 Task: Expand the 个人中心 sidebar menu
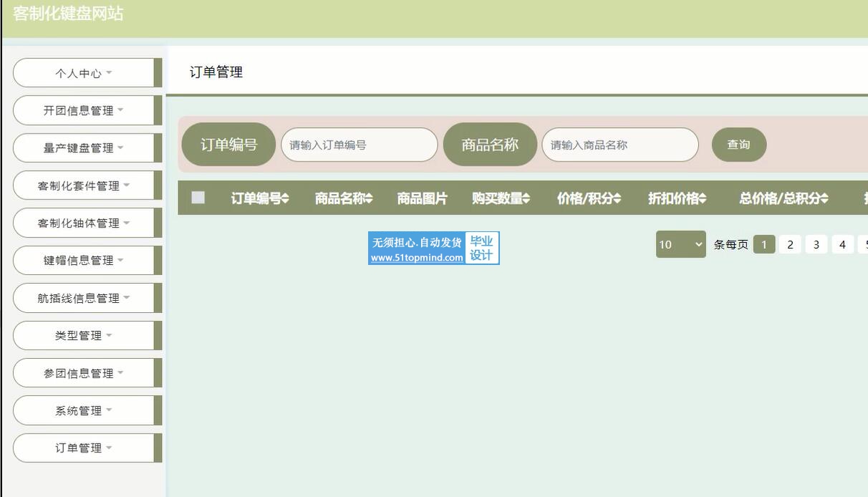tap(84, 73)
